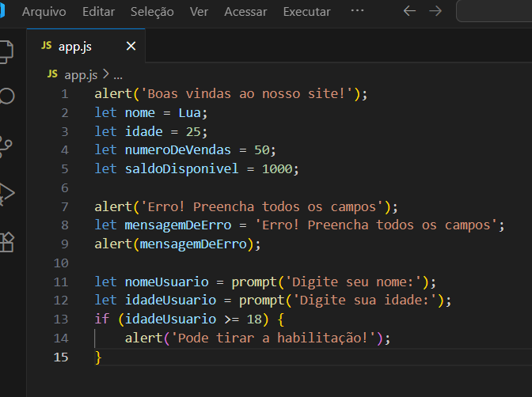Click line number 1 in gutter
This screenshot has width=532, height=397.
coord(65,94)
